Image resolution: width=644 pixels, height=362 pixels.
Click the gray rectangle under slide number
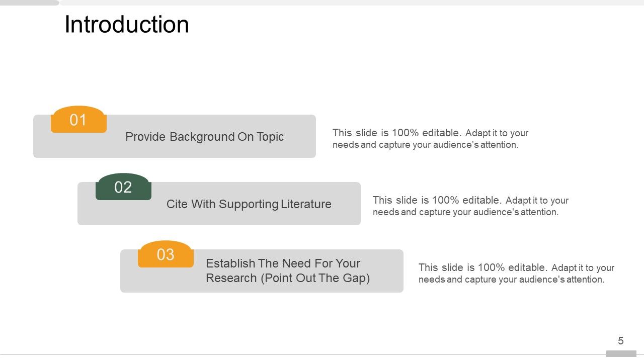coord(621,354)
